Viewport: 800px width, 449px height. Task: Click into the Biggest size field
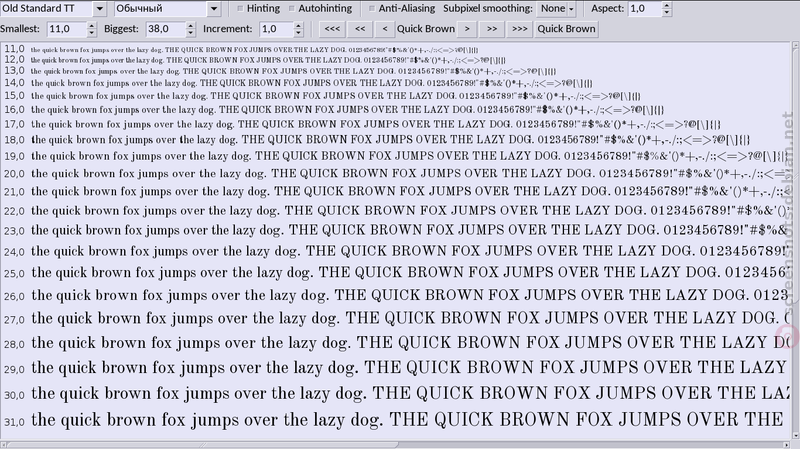coord(166,29)
